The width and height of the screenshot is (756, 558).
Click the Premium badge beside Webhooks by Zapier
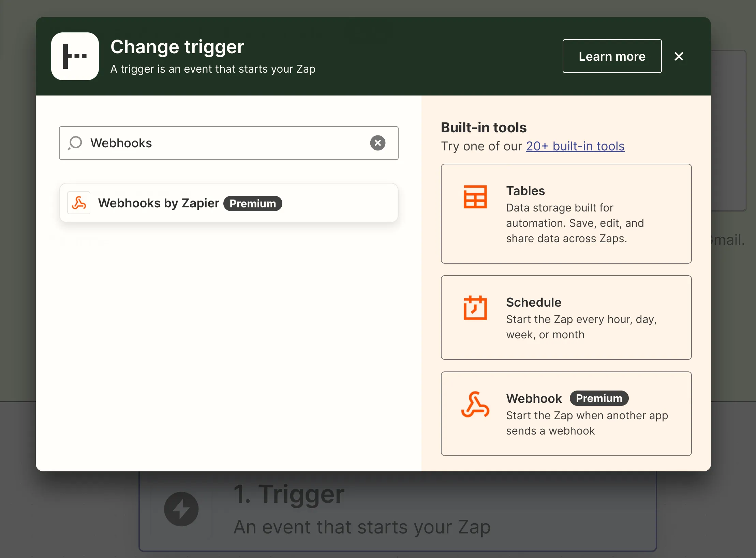coord(253,204)
